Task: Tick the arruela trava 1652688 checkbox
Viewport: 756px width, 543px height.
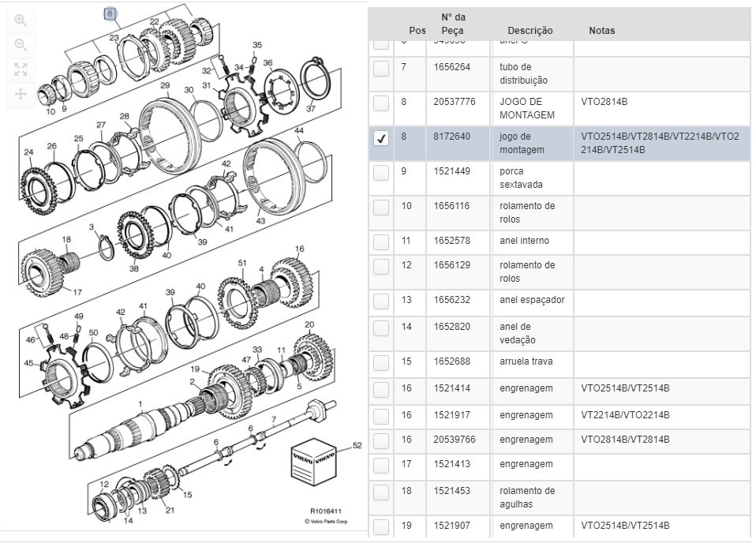Action: pos(381,363)
